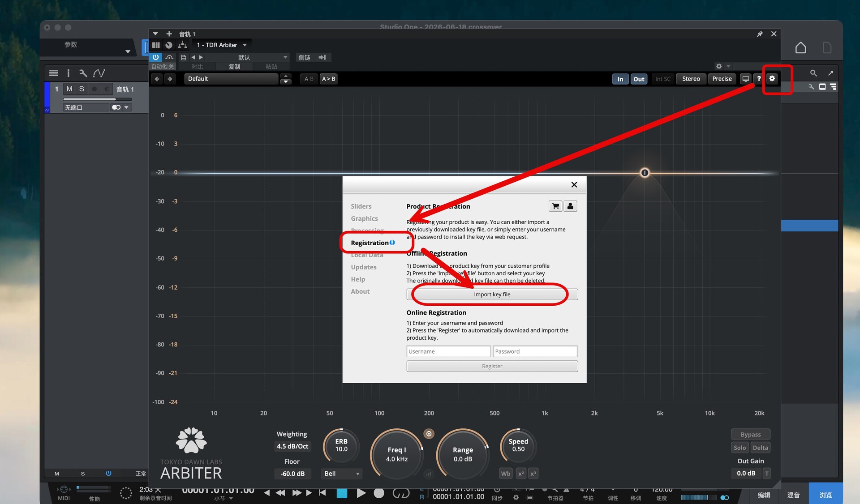
Task: Toggle loop in the transport bar
Action: tap(401, 493)
